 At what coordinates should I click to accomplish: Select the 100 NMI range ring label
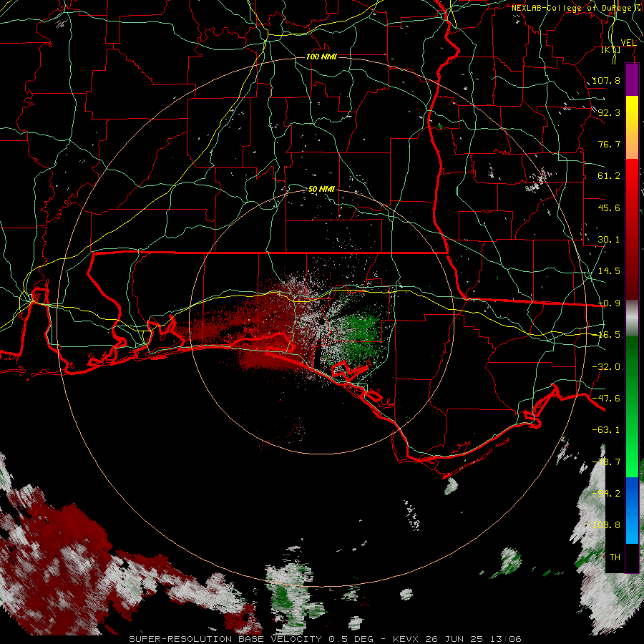(321, 57)
